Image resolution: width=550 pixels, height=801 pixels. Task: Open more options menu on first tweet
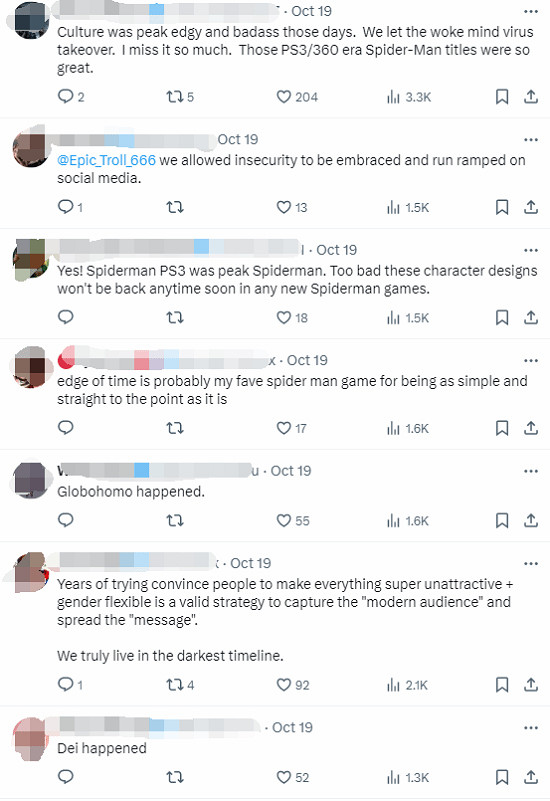531,11
